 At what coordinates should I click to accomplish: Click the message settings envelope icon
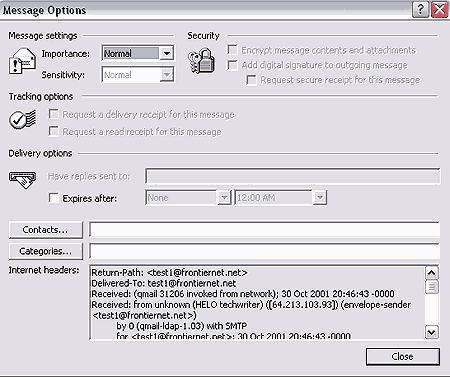(22, 61)
